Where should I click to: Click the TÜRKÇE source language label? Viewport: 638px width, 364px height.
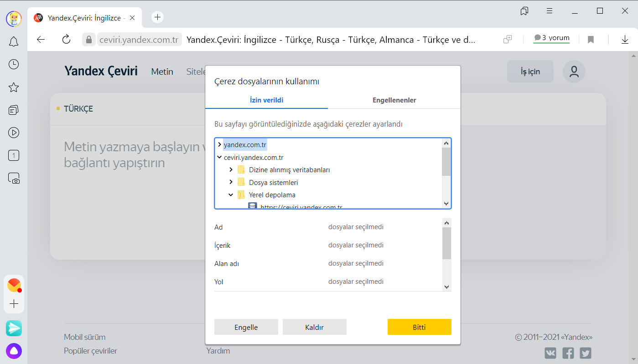78,109
